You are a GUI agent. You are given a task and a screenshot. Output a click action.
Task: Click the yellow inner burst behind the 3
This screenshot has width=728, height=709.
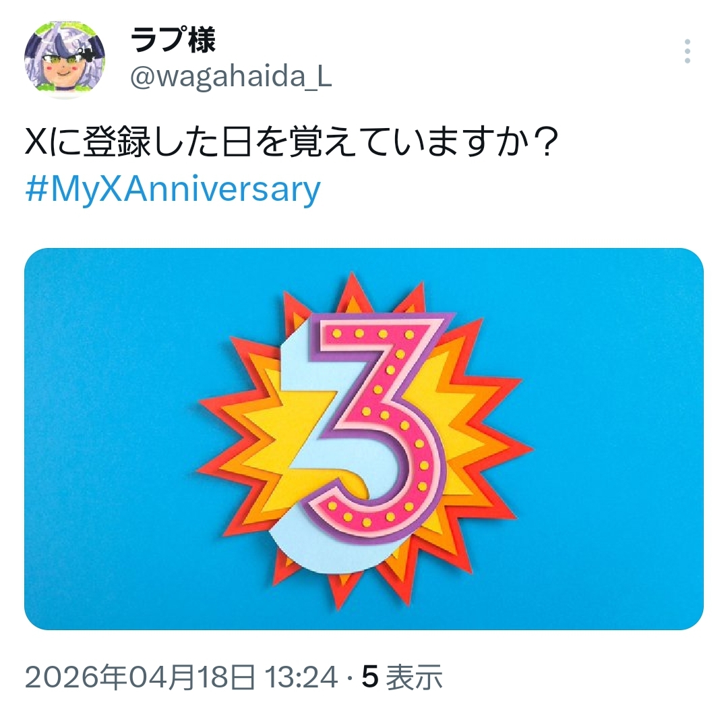[x=278, y=445]
